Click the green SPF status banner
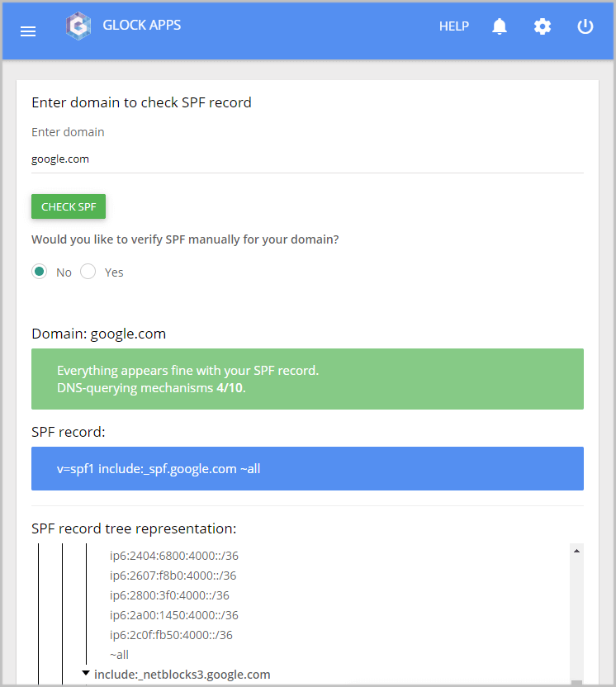The image size is (616, 687). click(x=307, y=379)
